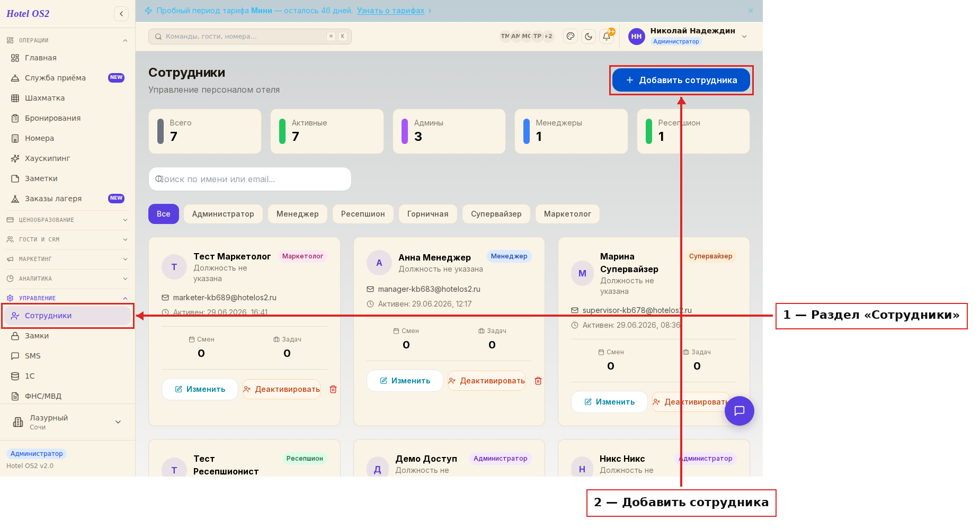Open Шахматка in the sidebar
The height and width of the screenshot is (529, 980).
coord(68,98)
